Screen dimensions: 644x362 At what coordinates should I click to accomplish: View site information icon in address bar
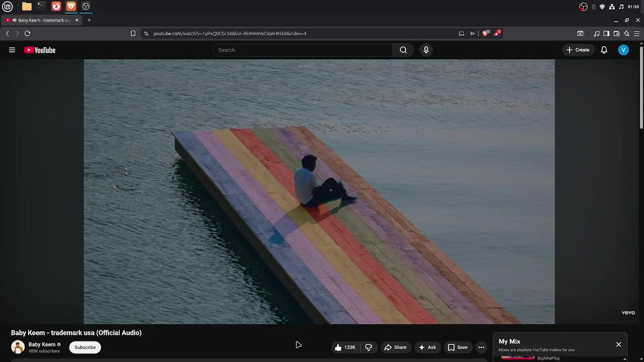point(146,33)
